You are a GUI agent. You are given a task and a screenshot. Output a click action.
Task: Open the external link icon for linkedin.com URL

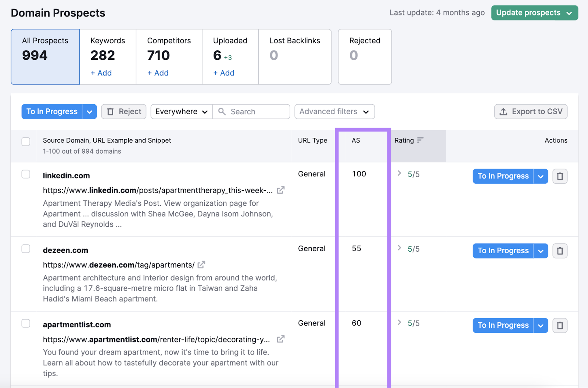coord(281,190)
